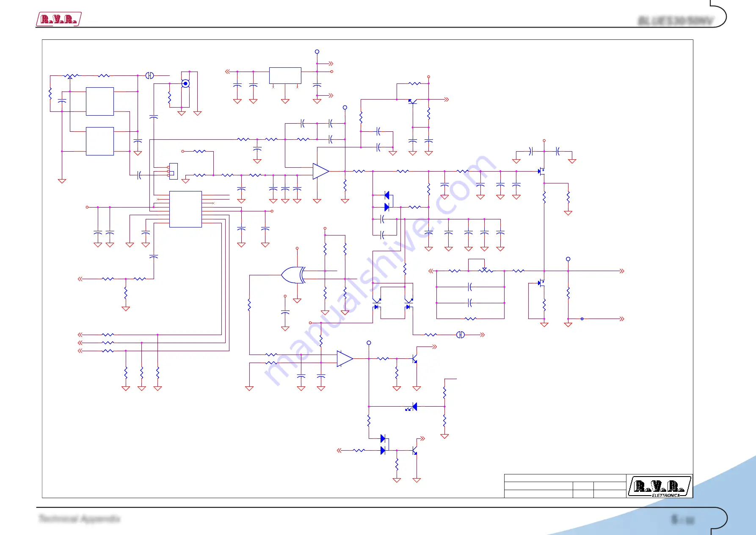Click the voltage regulator rectangle at top center
This screenshot has height=535, width=756.
(285, 75)
